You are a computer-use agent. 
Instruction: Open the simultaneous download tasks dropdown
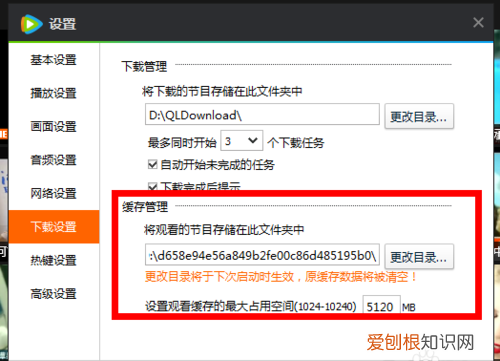[242, 141]
